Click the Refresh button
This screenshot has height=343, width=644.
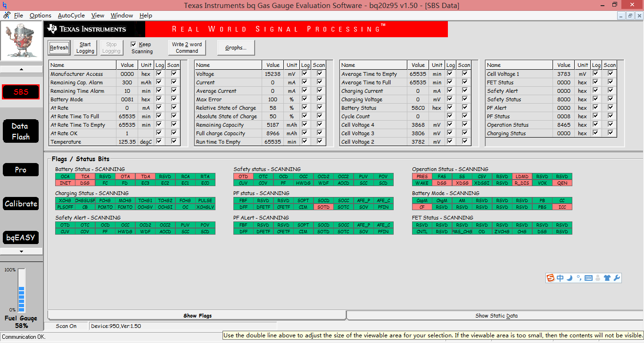tap(59, 48)
